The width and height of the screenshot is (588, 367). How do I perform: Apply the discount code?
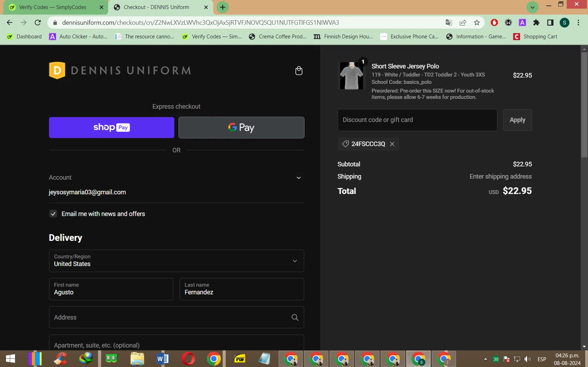(517, 120)
